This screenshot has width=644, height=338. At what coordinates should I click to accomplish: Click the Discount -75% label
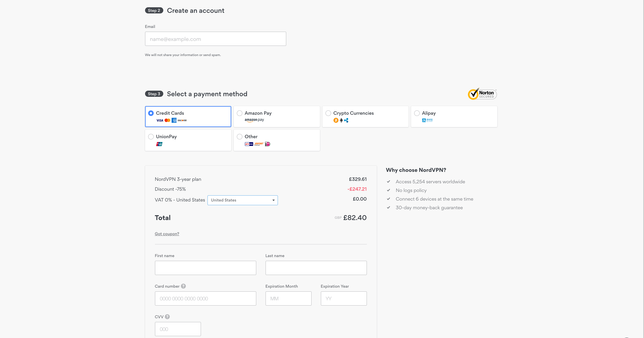pos(170,189)
